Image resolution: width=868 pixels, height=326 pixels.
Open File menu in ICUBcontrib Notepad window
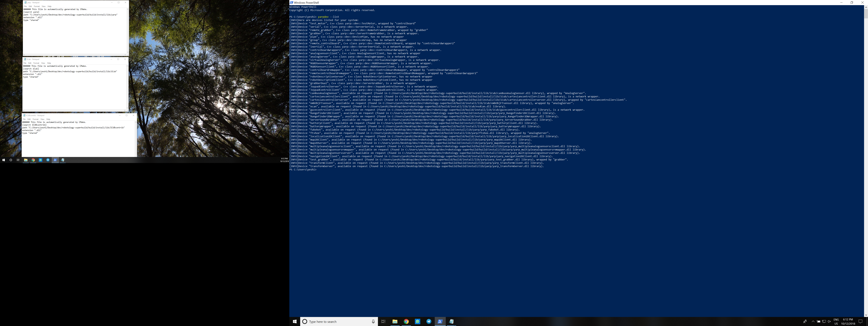pos(24,119)
